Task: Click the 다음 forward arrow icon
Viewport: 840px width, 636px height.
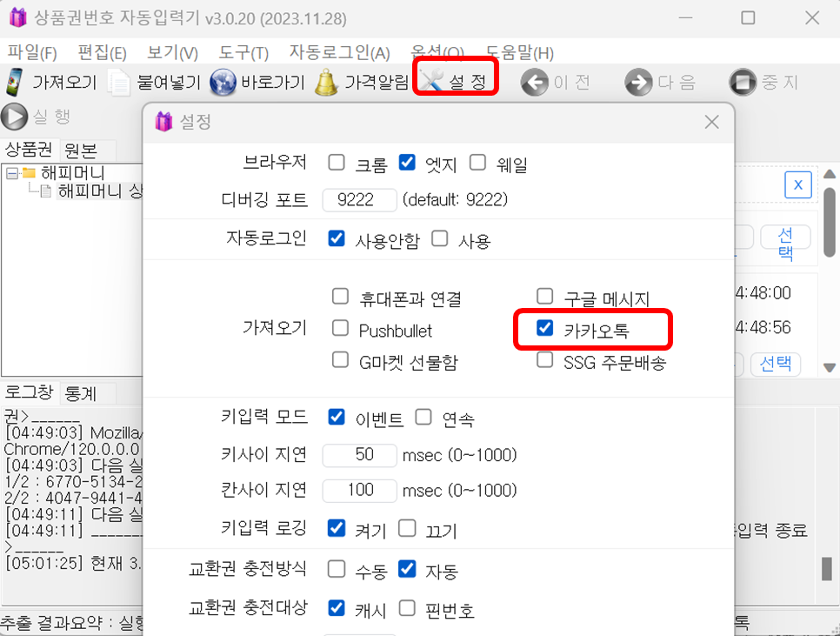Action: pos(638,83)
